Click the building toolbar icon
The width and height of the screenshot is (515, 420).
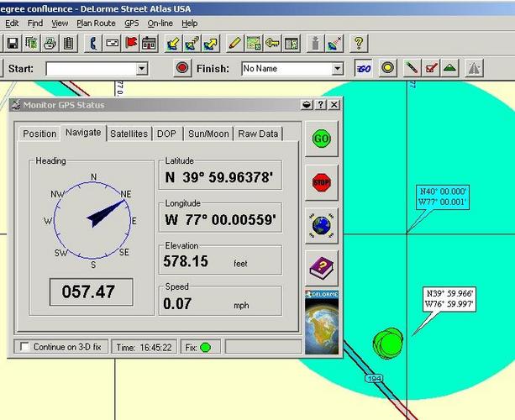click(x=150, y=43)
